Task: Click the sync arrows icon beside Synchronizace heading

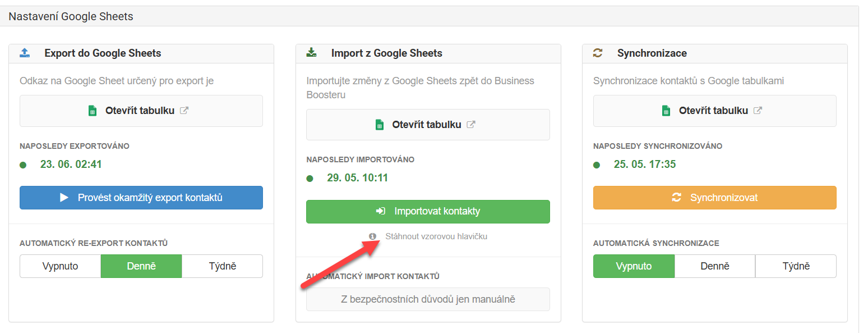Action: click(598, 53)
